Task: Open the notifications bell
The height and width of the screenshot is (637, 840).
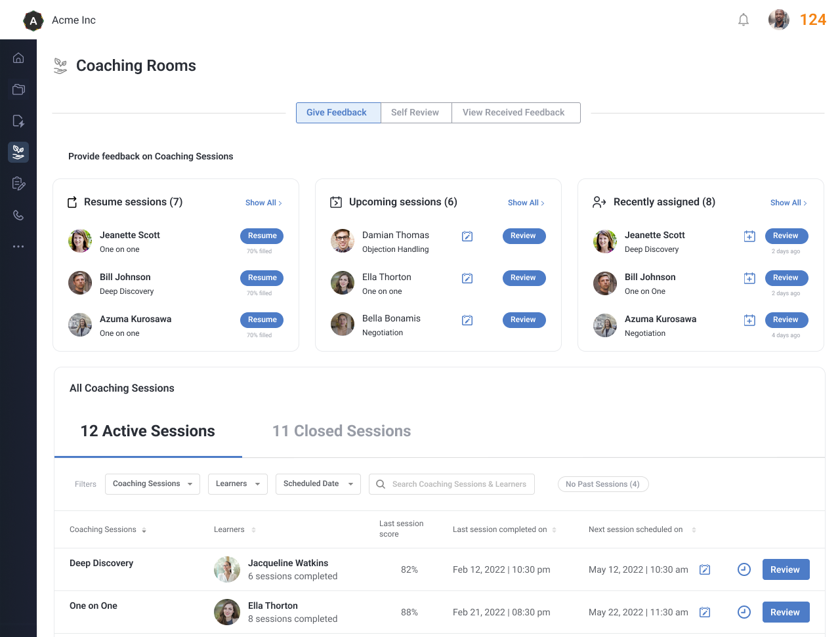Action: [x=743, y=20]
